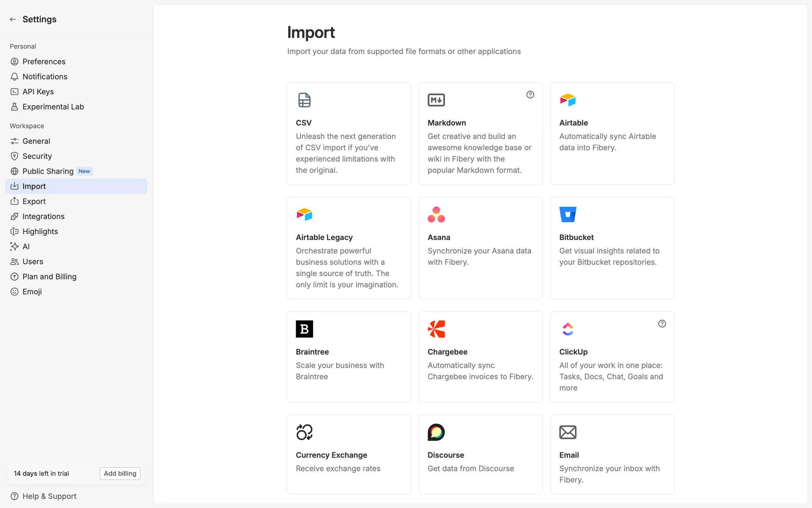Click the back arrow next to Settings
This screenshot has height=508, width=812.
13,19
